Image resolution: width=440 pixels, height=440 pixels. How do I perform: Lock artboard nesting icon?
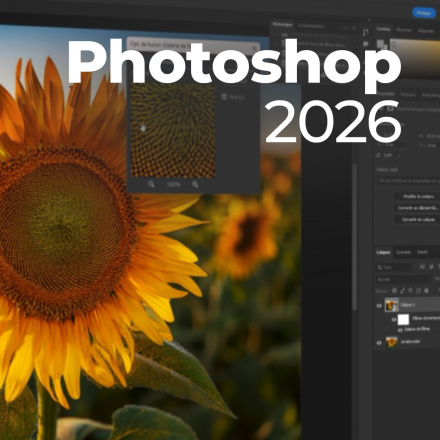pyautogui.click(x=418, y=291)
